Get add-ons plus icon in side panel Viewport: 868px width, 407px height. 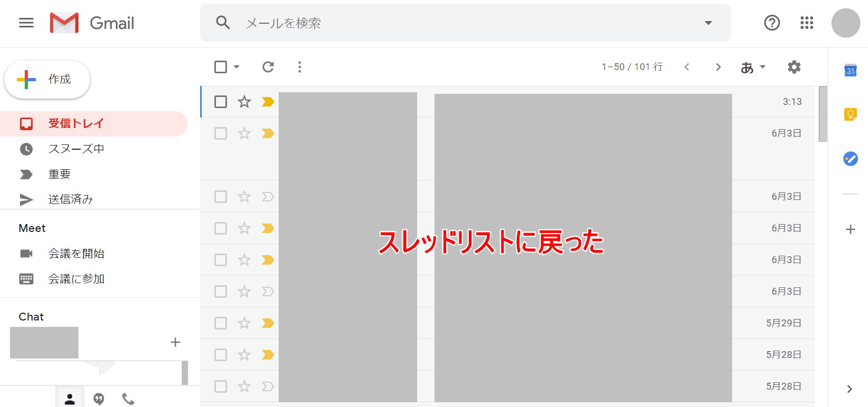click(x=851, y=229)
